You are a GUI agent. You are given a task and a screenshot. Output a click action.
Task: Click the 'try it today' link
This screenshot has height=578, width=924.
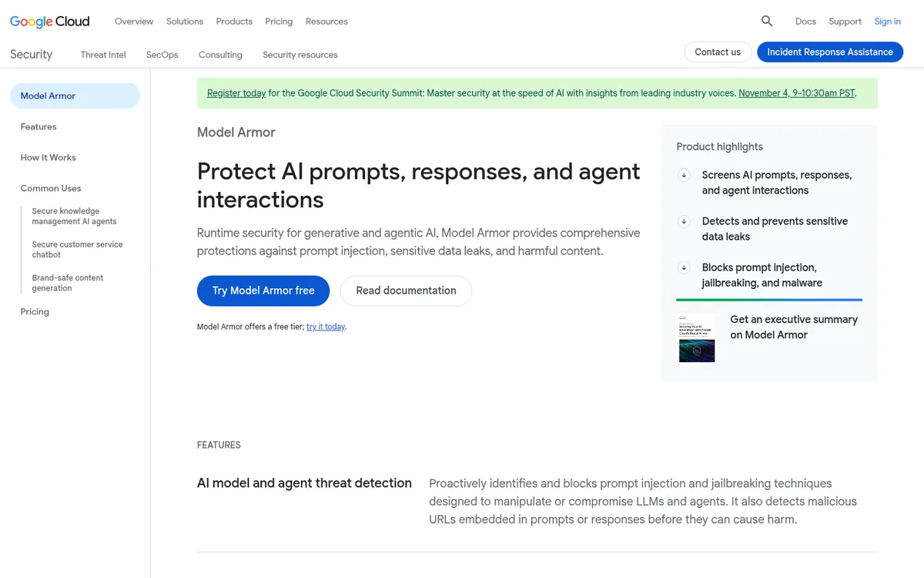[326, 327]
